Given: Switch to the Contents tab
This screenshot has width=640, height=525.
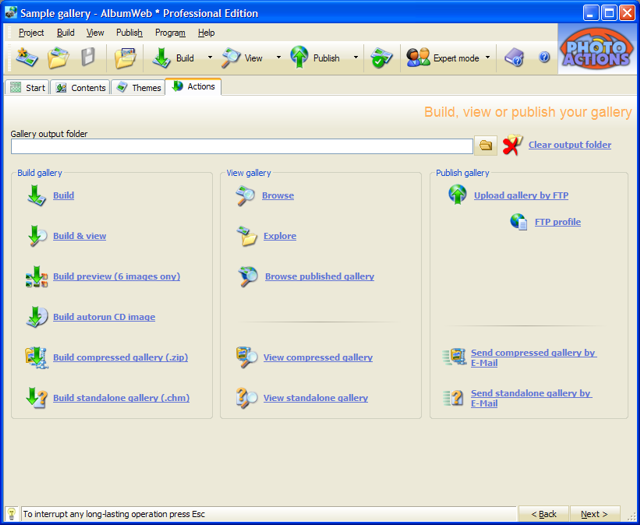Looking at the screenshot, I should (80, 87).
